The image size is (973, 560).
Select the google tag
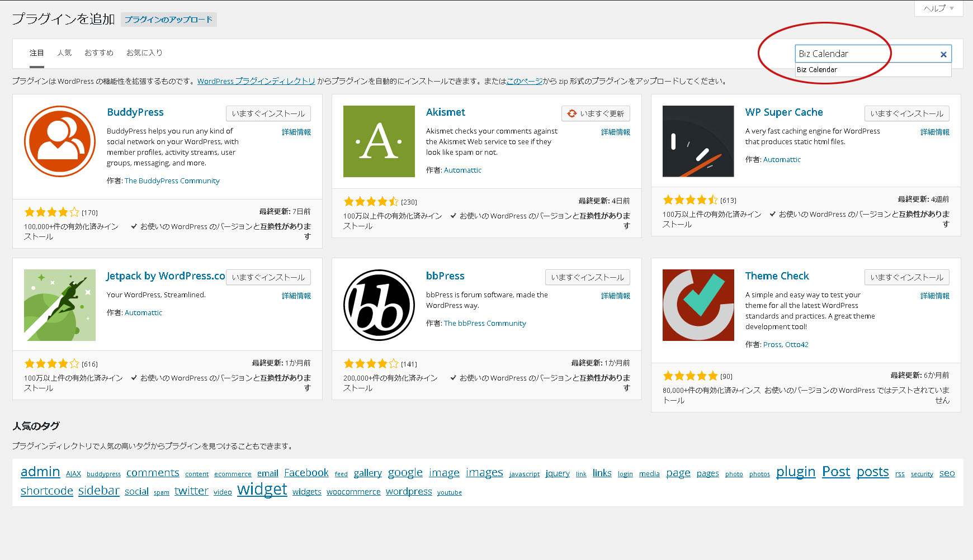(x=405, y=473)
